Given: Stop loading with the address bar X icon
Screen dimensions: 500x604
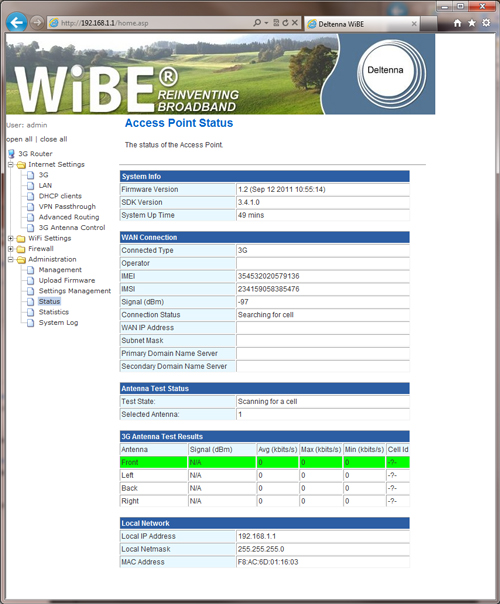Looking at the screenshot, I should tap(295, 23).
